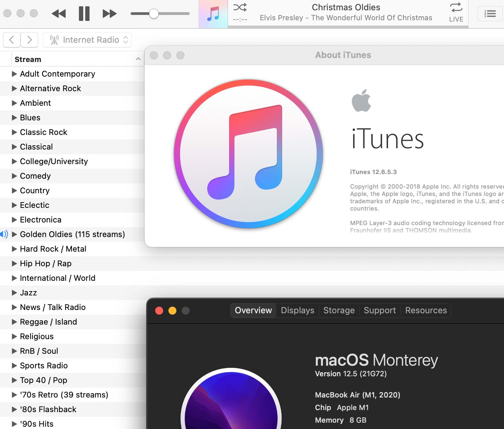Expand the Adult Contemporary category

click(x=14, y=74)
